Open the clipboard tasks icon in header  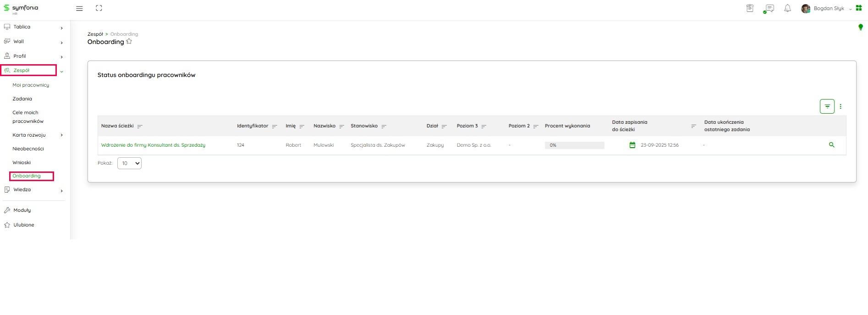(750, 8)
